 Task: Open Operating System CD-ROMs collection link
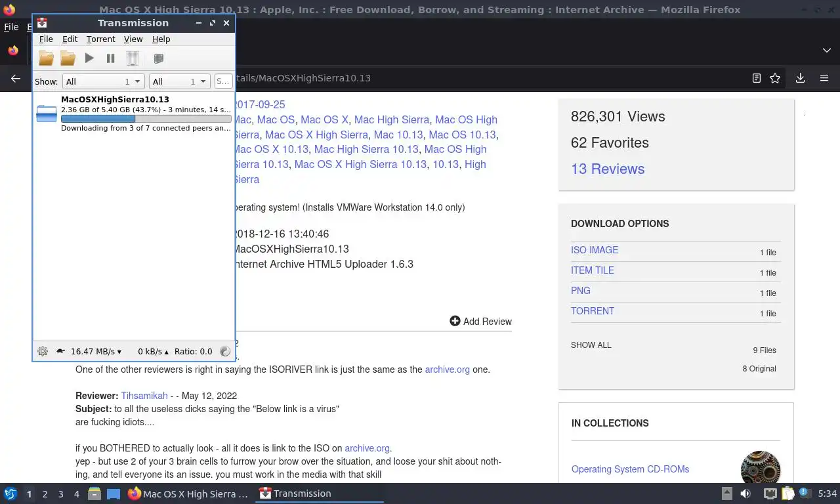coord(630,469)
